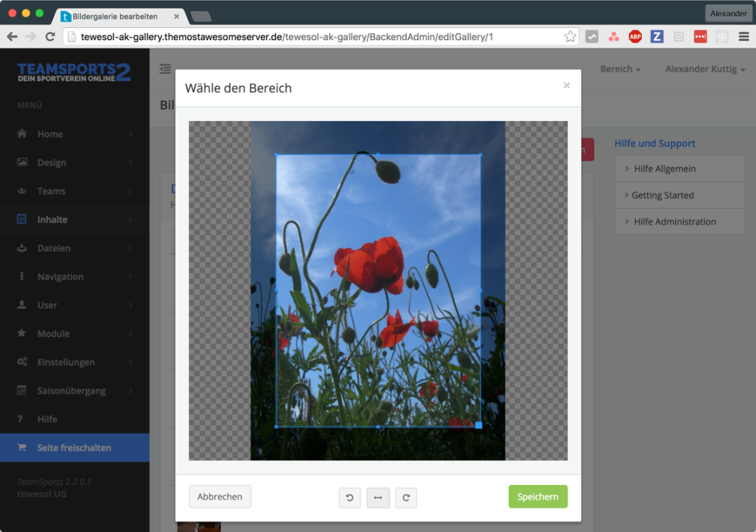
Task: Close the Bildergalerie bearbeiten tab
Action: click(176, 17)
